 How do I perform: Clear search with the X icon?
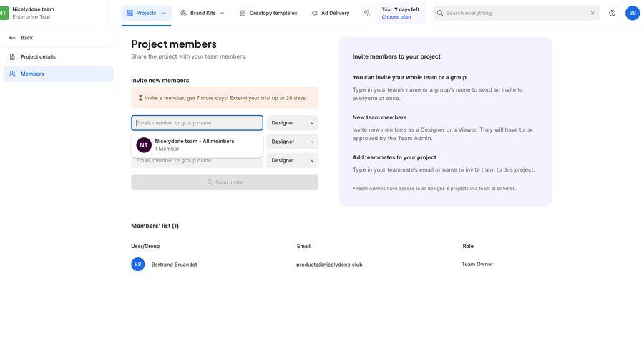coord(592,13)
